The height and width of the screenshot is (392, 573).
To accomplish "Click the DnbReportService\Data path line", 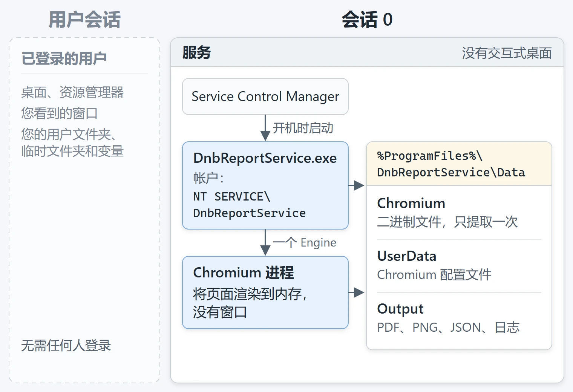I will pyautogui.click(x=451, y=172).
